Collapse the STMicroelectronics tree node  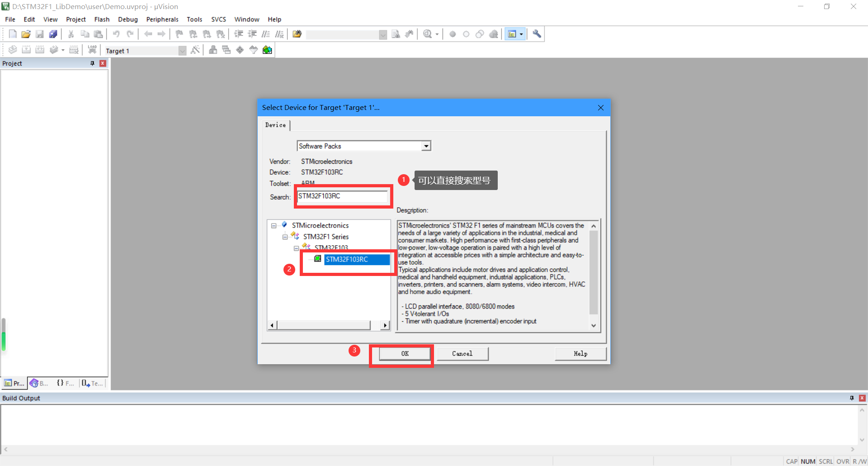[x=274, y=226]
